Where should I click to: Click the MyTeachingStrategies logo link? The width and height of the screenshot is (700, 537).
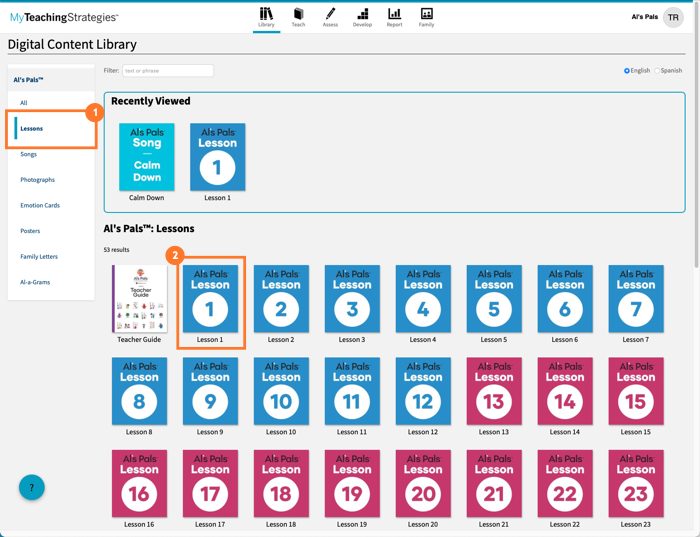64,18
